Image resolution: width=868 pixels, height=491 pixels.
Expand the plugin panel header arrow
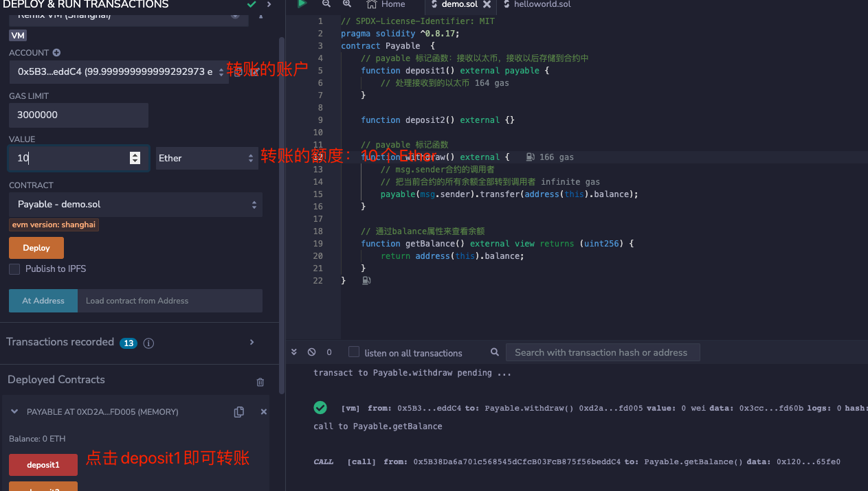pyautogui.click(x=269, y=4)
